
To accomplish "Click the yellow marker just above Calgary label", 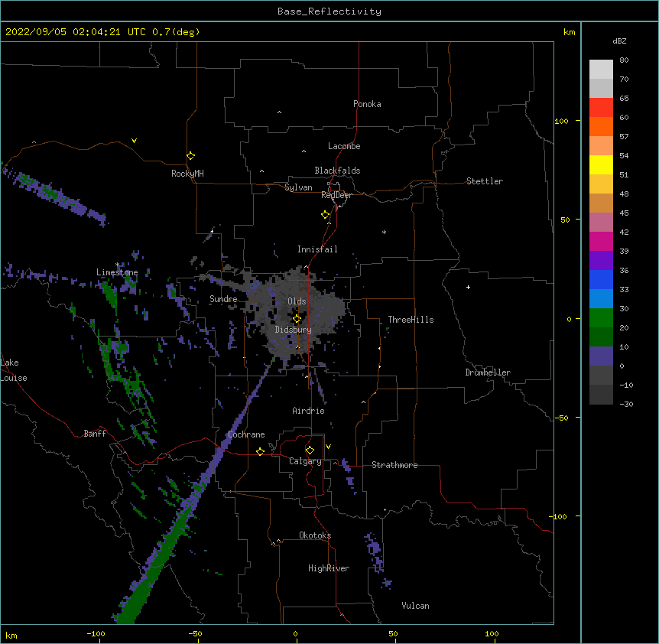I will pos(310,450).
